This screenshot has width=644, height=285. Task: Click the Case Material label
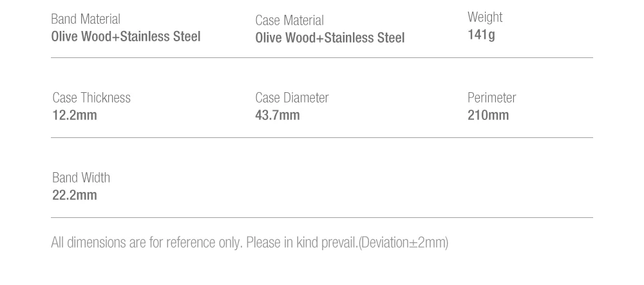(289, 21)
